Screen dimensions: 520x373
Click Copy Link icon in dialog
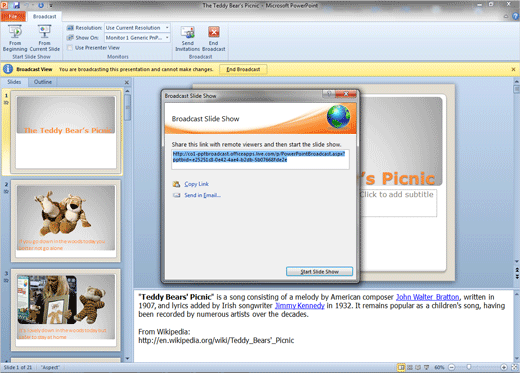click(x=176, y=184)
